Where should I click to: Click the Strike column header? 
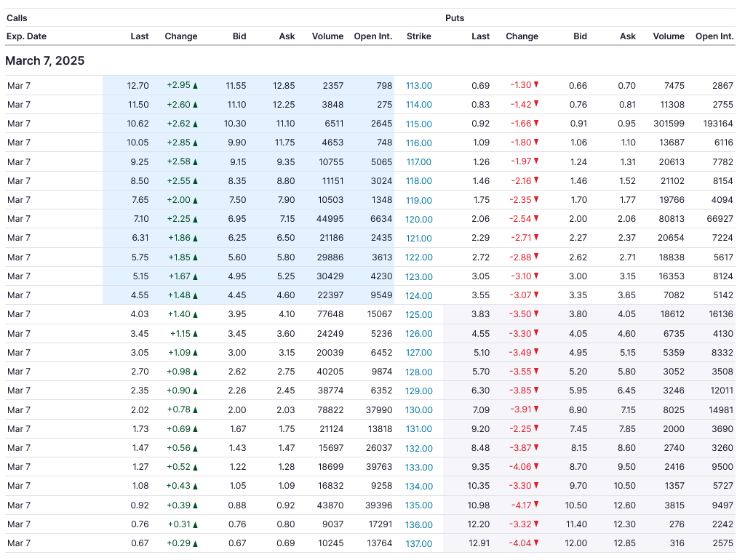(418, 36)
